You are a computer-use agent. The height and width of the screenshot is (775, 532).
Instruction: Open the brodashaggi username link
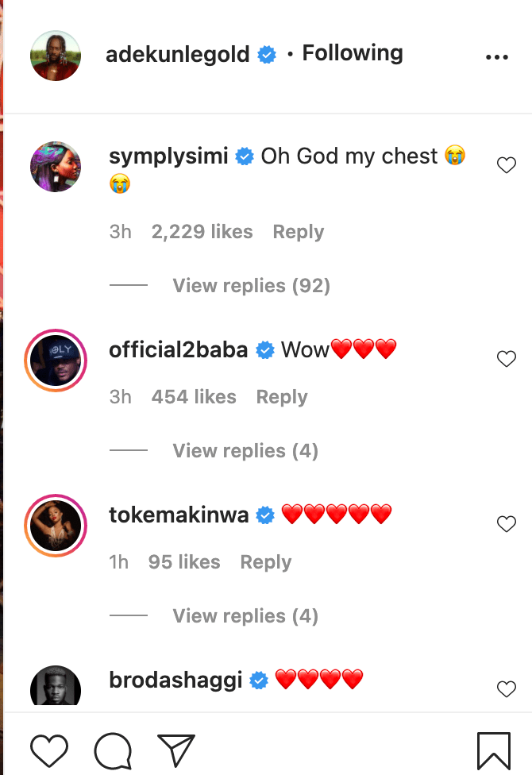175,681
